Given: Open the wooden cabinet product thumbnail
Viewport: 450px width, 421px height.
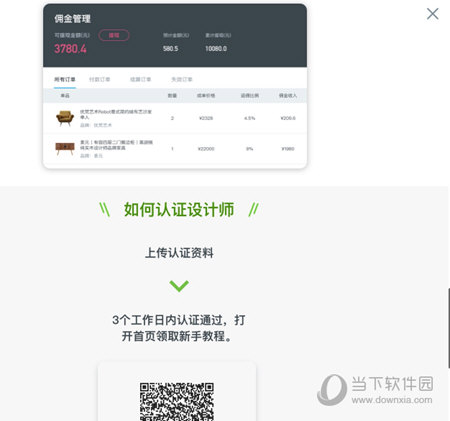Looking at the screenshot, I should click(x=65, y=148).
